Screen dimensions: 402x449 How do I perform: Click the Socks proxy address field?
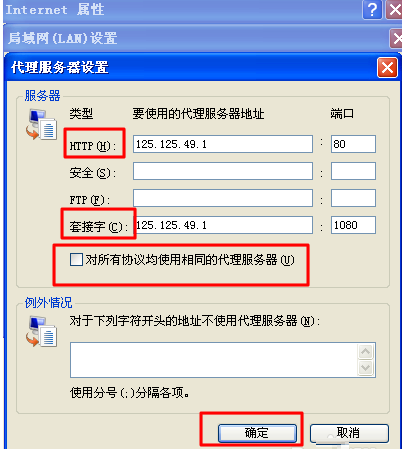224,225
